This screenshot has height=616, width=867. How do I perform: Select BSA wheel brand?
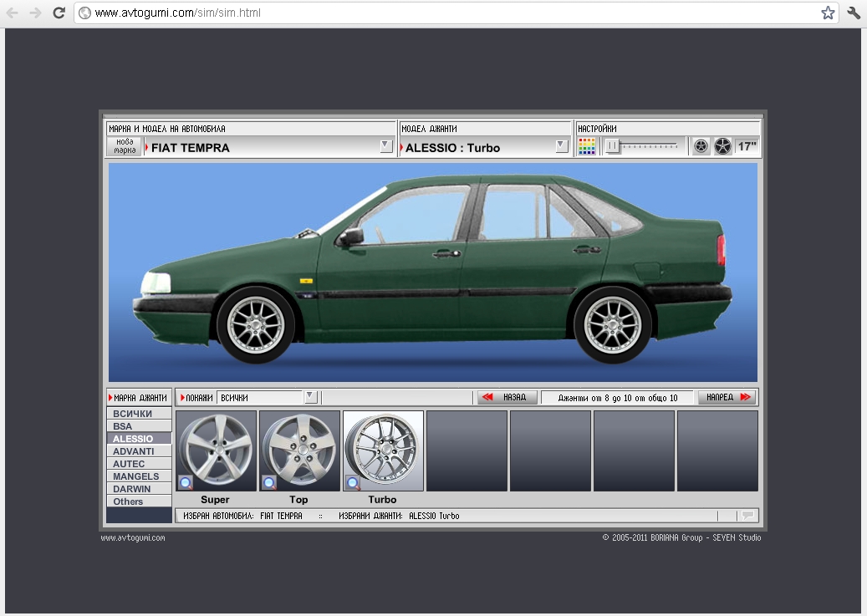(x=139, y=426)
